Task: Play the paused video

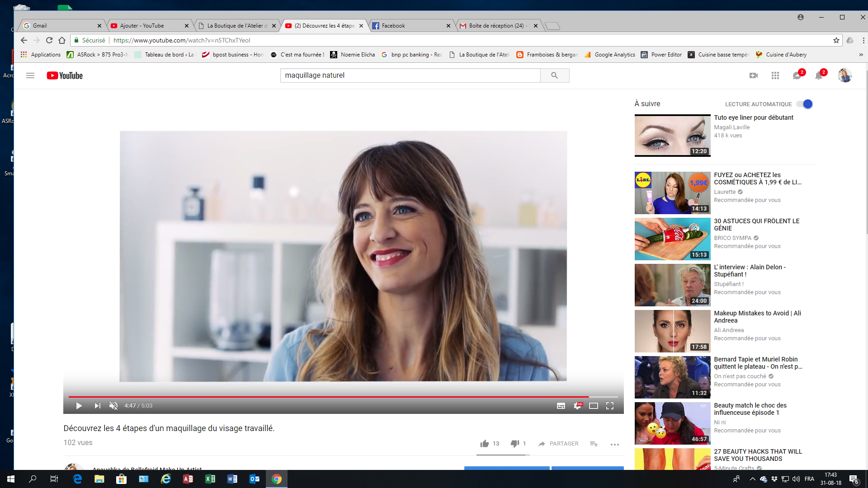Action: (79, 406)
